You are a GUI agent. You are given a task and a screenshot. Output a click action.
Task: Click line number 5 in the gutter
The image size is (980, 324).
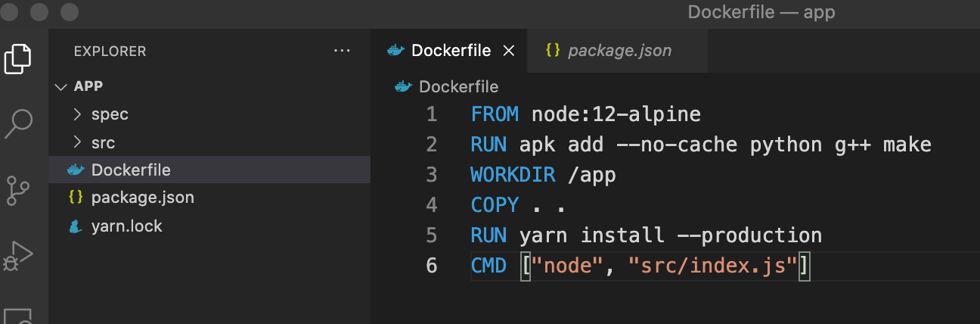tap(432, 235)
